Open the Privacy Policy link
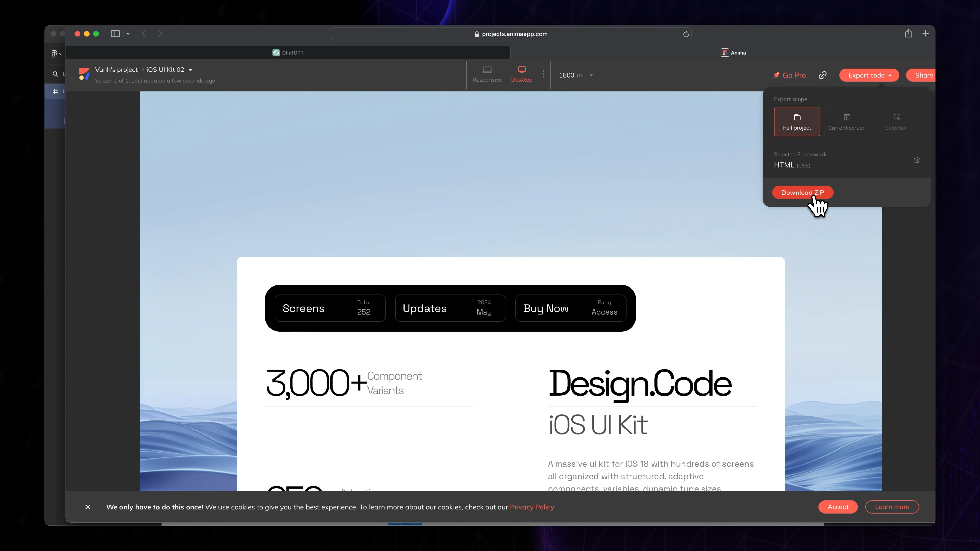This screenshot has height=551, width=980. click(x=532, y=507)
